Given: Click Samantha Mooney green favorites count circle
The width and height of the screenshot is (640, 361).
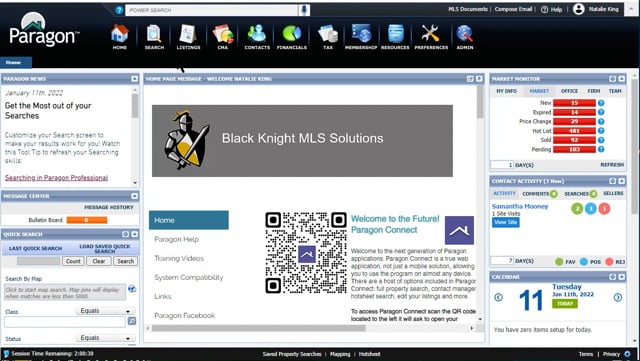Looking at the screenshot, I should [577, 209].
